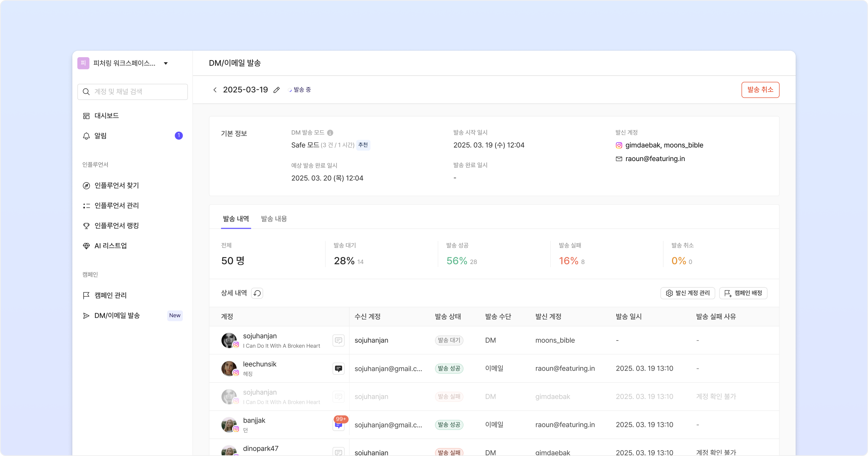
Task: Click the pencil edit icon beside 2025-03-19
Action: click(x=277, y=90)
